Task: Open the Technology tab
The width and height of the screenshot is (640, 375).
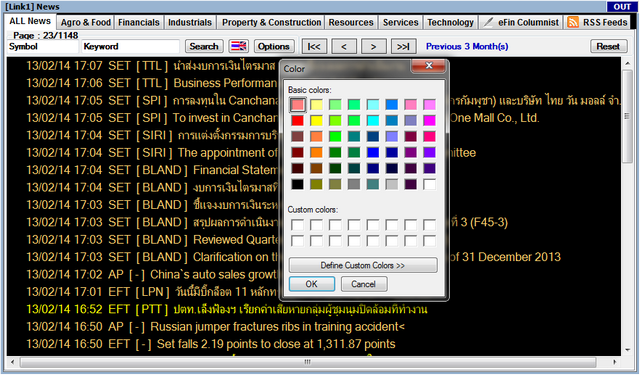Action: point(450,22)
